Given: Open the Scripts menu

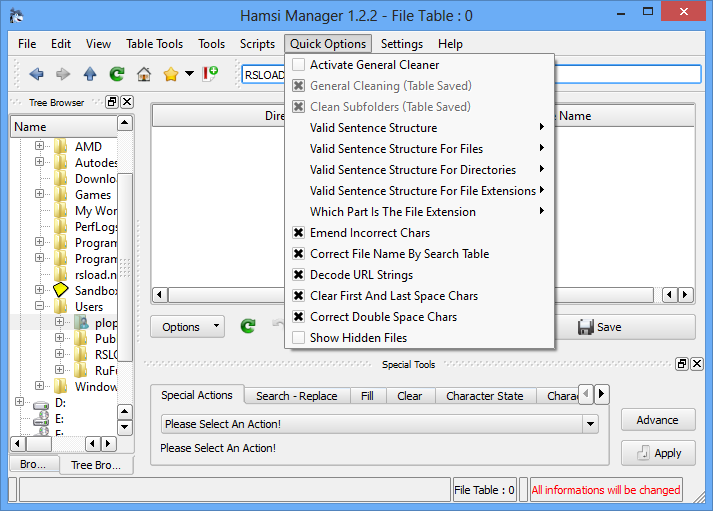Looking at the screenshot, I should coord(257,44).
